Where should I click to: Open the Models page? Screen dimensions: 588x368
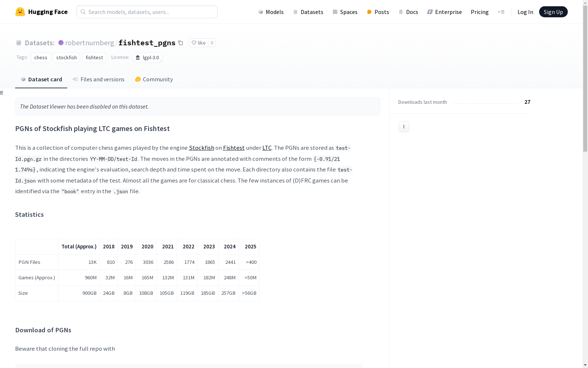click(x=271, y=12)
